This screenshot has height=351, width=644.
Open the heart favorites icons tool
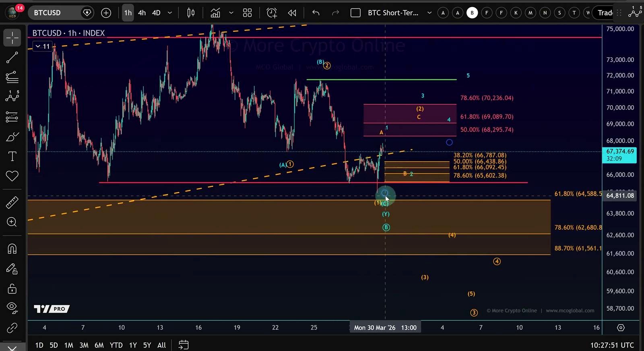click(12, 176)
